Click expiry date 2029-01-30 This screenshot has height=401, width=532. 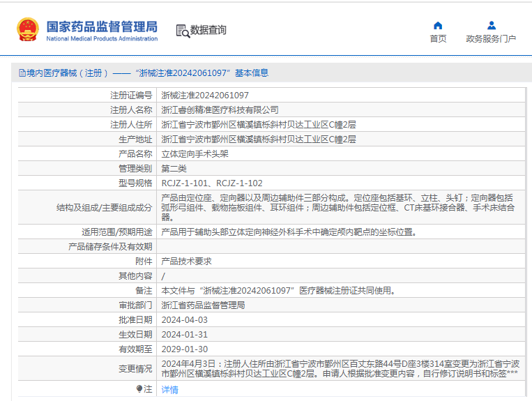tap(184, 349)
